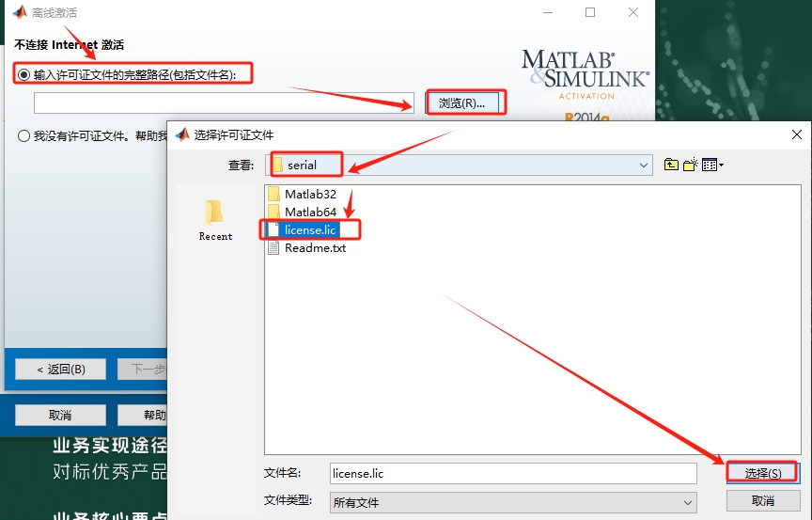The width and height of the screenshot is (812, 520).
Task: Click the 取消 button in activation window
Action: (60, 415)
